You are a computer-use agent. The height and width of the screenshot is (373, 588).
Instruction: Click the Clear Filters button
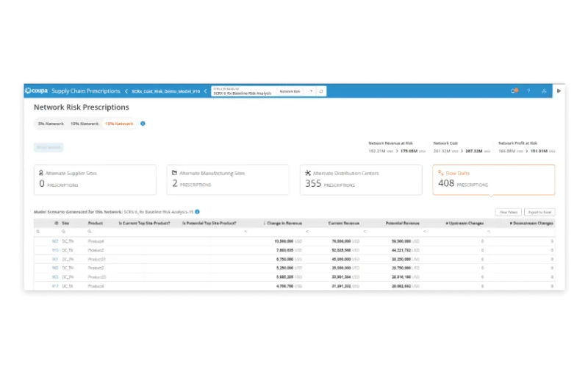pos(509,212)
